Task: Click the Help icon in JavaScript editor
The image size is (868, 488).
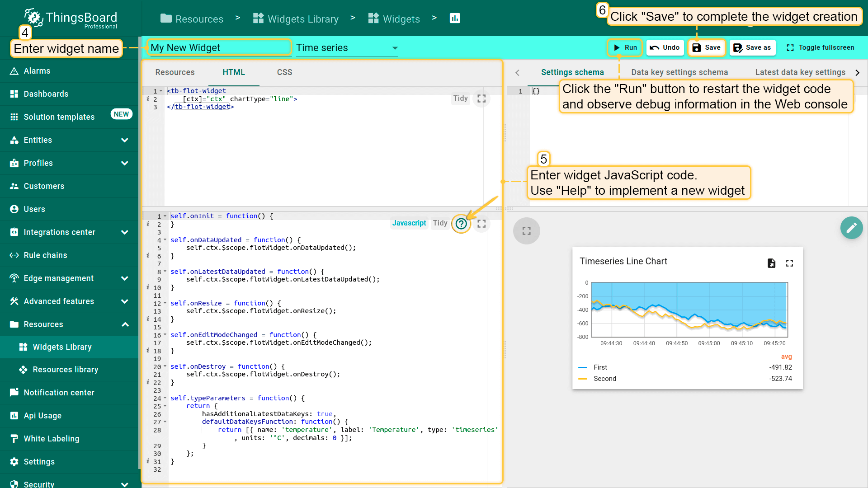Action: coord(461,224)
